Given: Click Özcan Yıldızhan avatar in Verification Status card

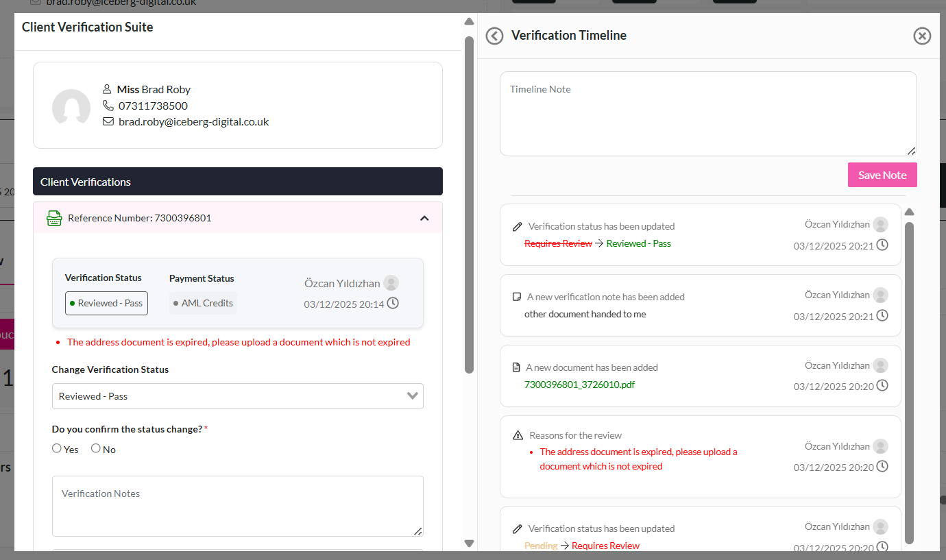Looking at the screenshot, I should point(391,283).
